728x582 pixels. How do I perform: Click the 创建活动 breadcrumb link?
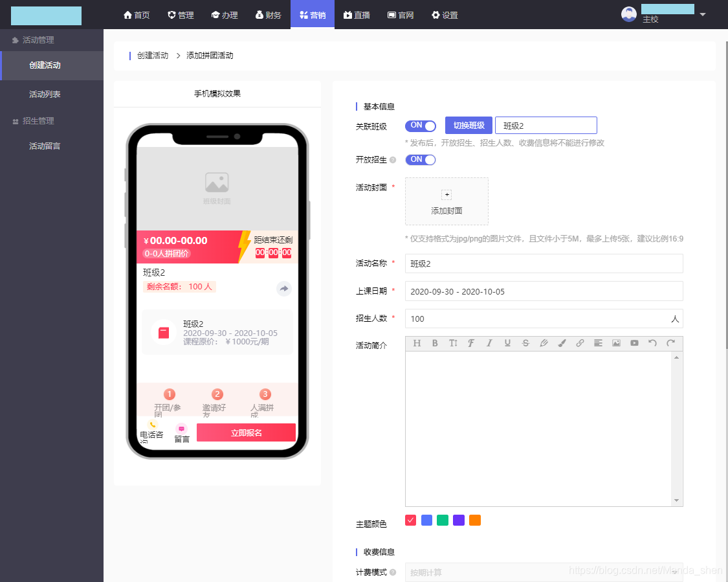pyautogui.click(x=153, y=56)
